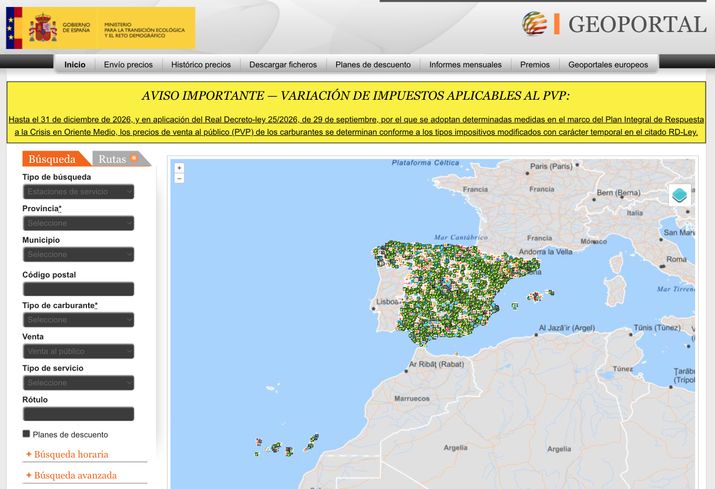Click the Canary Islands station markers cluster
This screenshot has height=489, width=715.
pyautogui.click(x=287, y=445)
